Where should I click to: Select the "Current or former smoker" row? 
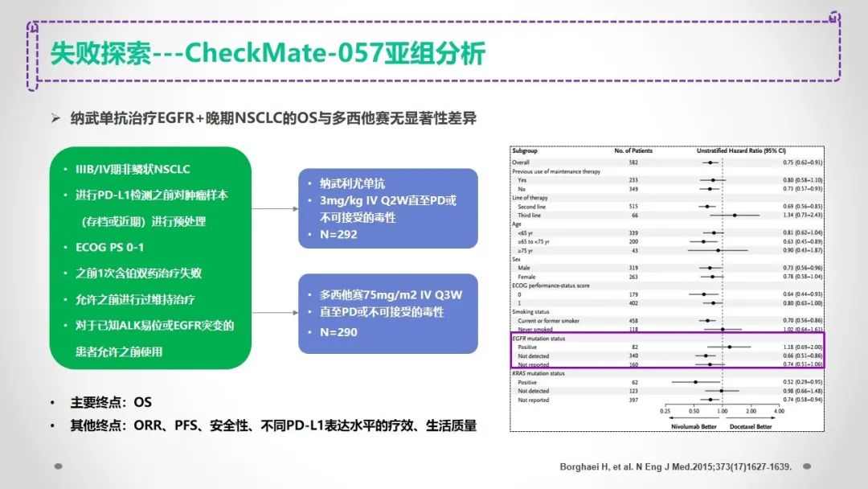pyautogui.click(x=549, y=321)
